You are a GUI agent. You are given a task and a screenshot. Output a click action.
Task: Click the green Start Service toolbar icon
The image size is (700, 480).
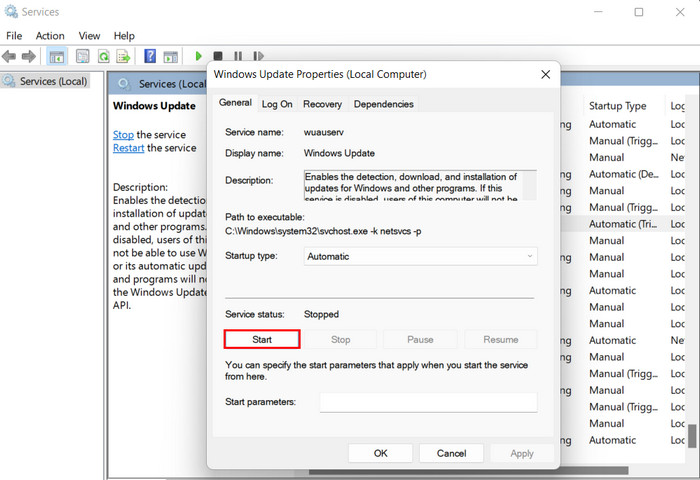click(199, 56)
